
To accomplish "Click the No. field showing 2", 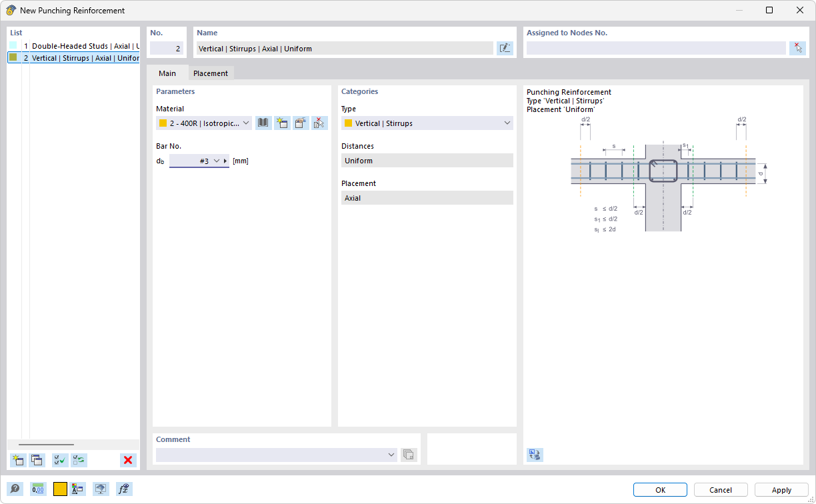I will pos(167,49).
